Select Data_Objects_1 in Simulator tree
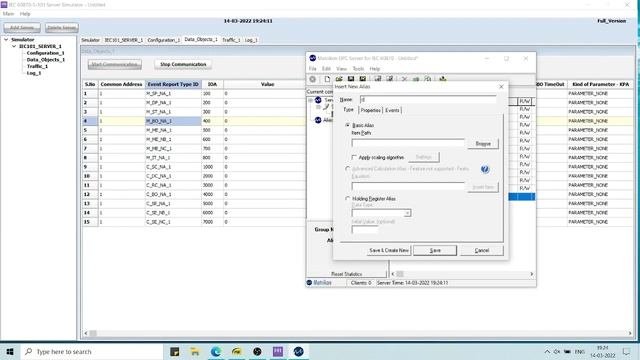This screenshot has width=640, height=360. coord(46,60)
